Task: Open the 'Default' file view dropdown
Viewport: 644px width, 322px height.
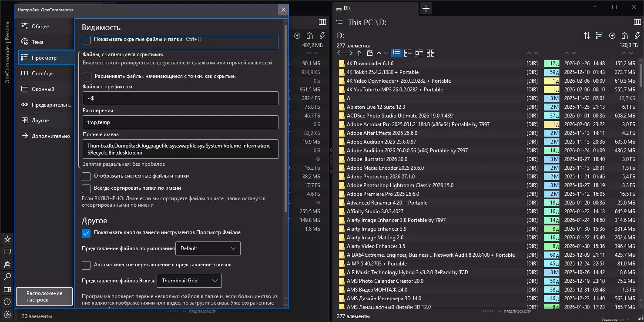Action: tap(208, 248)
